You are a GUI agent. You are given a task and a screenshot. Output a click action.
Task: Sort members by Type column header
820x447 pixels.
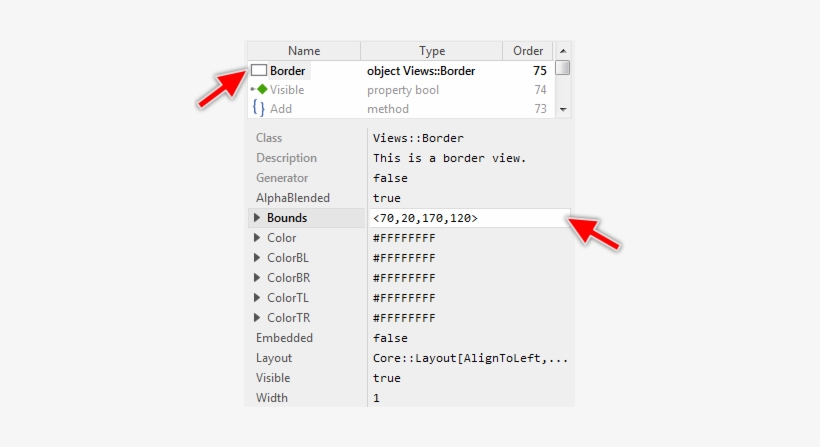[432, 51]
